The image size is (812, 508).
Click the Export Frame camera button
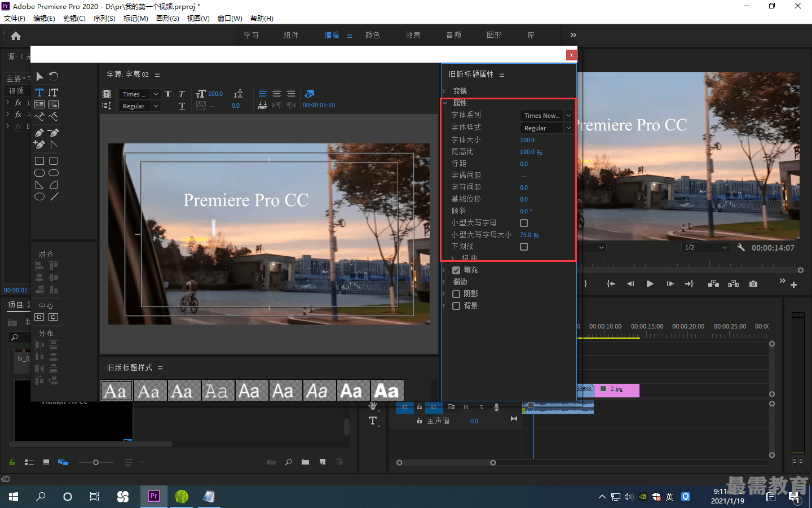[753, 284]
